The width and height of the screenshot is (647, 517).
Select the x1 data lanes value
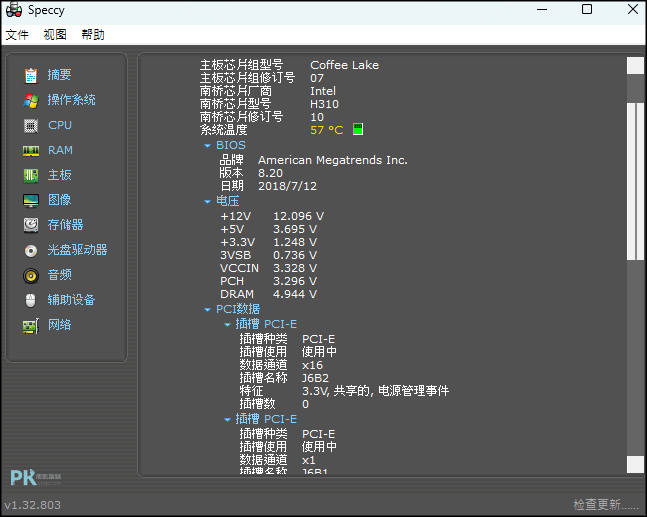click(x=309, y=460)
